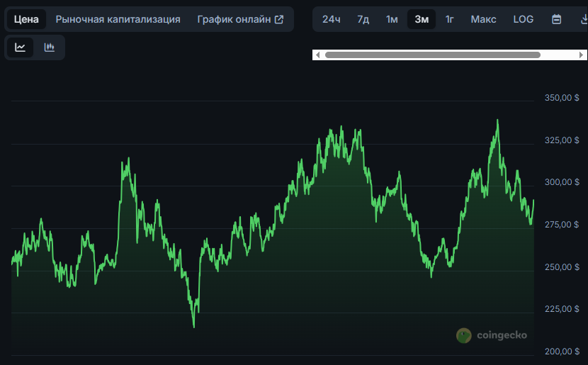Switch to Рыночная капитализация tab
The height and width of the screenshot is (365, 588).
point(118,19)
